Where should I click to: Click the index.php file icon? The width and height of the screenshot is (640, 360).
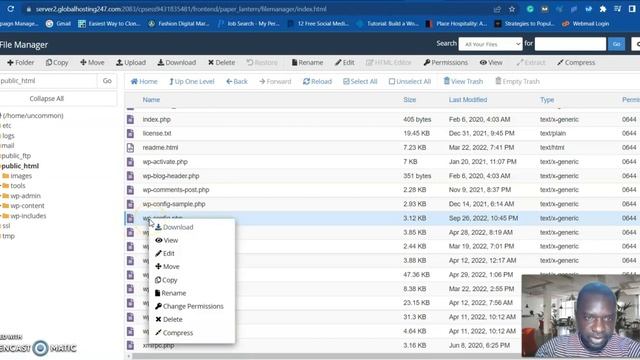coord(130,120)
